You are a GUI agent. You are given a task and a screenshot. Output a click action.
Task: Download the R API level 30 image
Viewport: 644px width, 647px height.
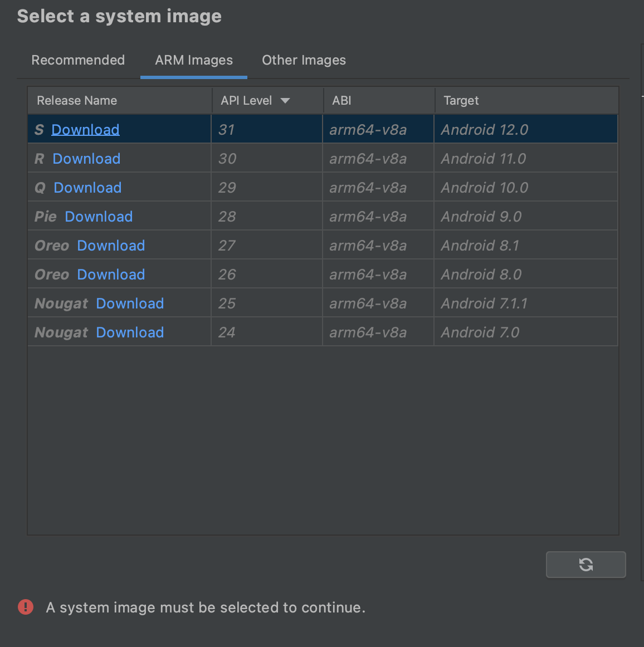click(86, 158)
